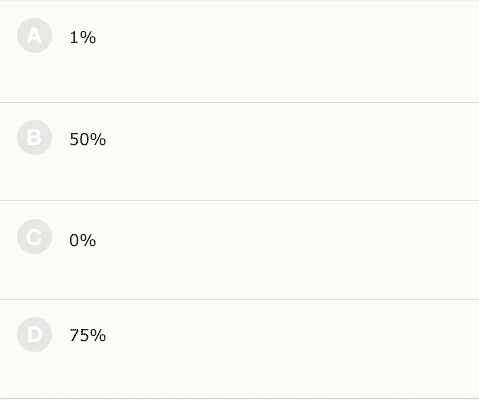
Task: Mark answer C using its gray circle
Action: point(34,237)
